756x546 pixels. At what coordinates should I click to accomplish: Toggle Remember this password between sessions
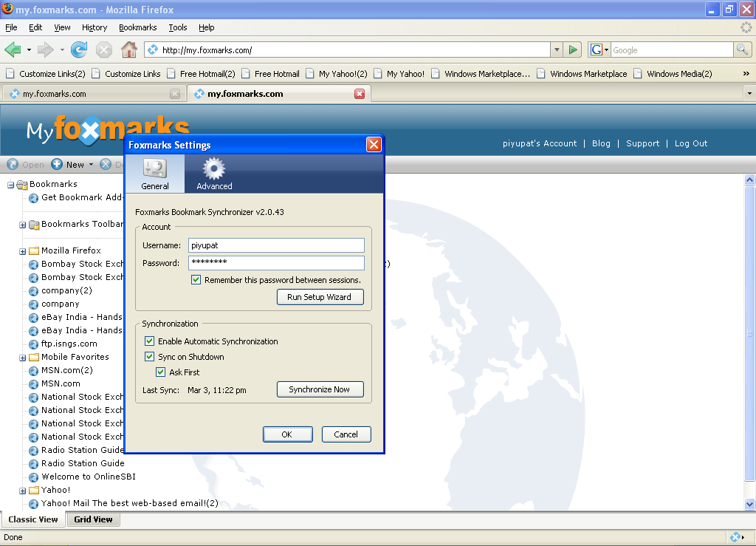196,280
